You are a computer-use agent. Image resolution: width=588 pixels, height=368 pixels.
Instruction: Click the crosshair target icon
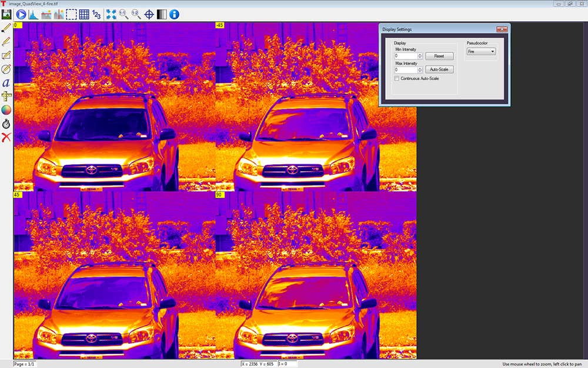tap(149, 14)
